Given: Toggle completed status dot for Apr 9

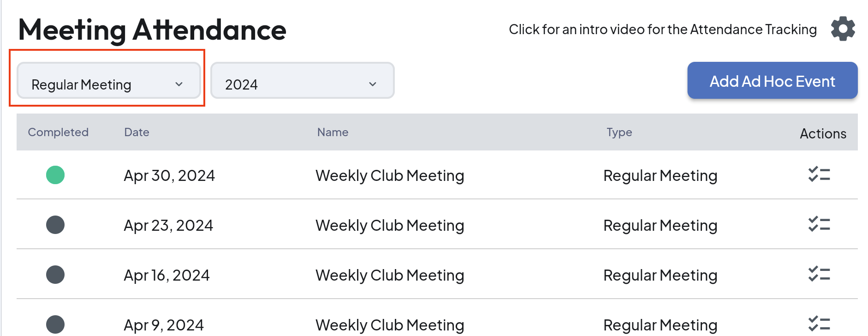Looking at the screenshot, I should pos(55,324).
